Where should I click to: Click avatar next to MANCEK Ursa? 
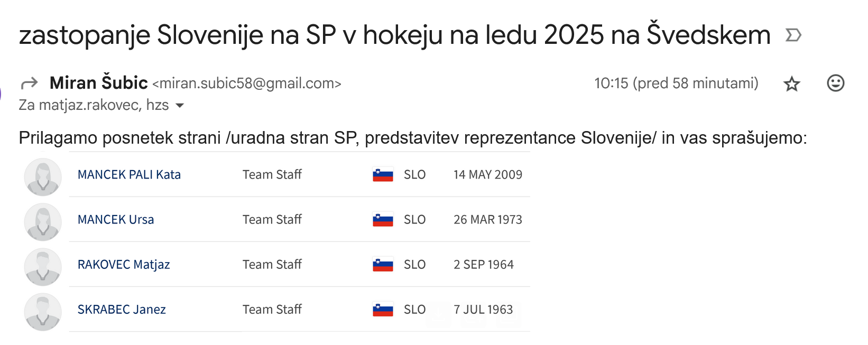(x=43, y=222)
